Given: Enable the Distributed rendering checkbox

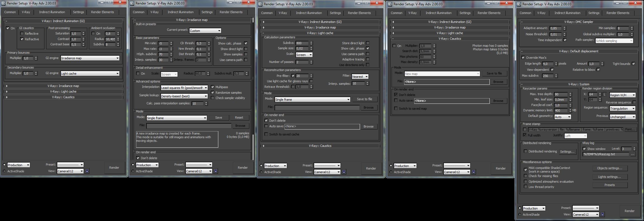Looking at the screenshot, I should tap(525, 151).
